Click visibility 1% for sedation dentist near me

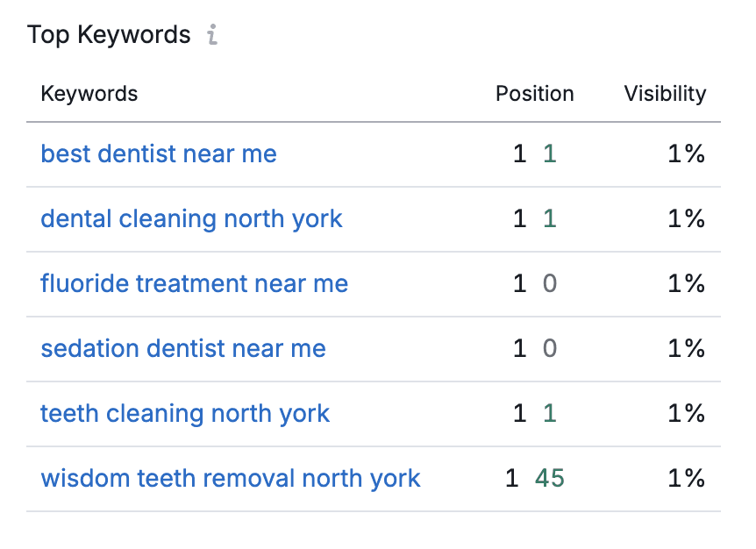click(x=687, y=348)
